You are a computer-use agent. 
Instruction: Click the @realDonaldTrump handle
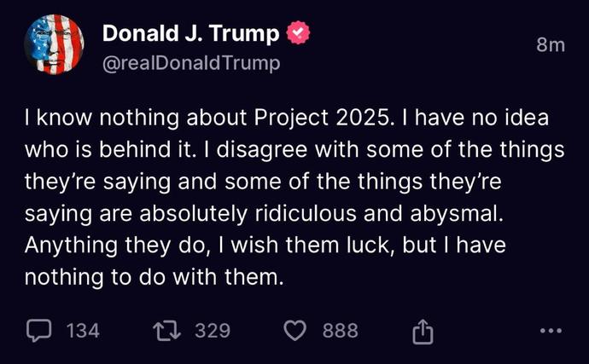pyautogui.click(x=191, y=63)
